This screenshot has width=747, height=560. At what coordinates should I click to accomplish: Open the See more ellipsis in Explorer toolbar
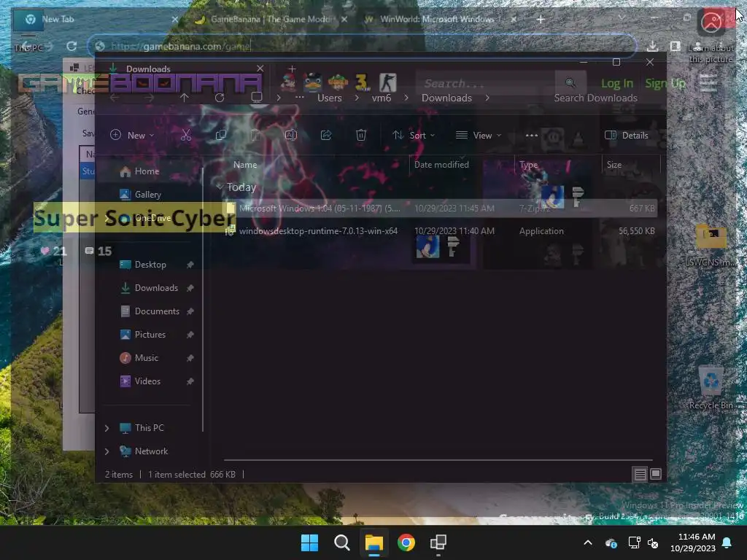pyautogui.click(x=532, y=135)
